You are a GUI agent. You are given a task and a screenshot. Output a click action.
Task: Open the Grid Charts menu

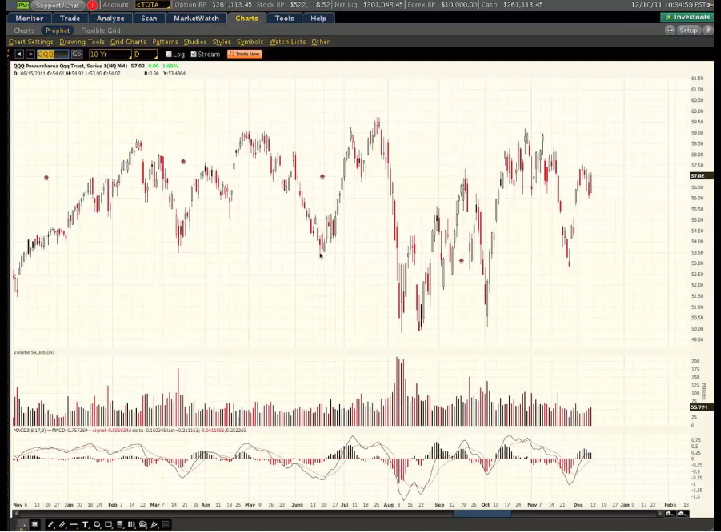(128, 42)
